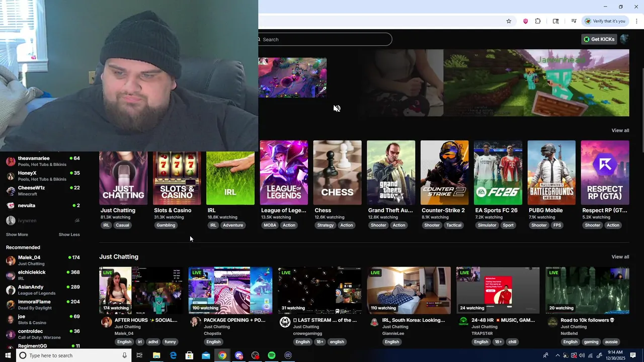Open File Explorer from the taskbar

point(156,355)
